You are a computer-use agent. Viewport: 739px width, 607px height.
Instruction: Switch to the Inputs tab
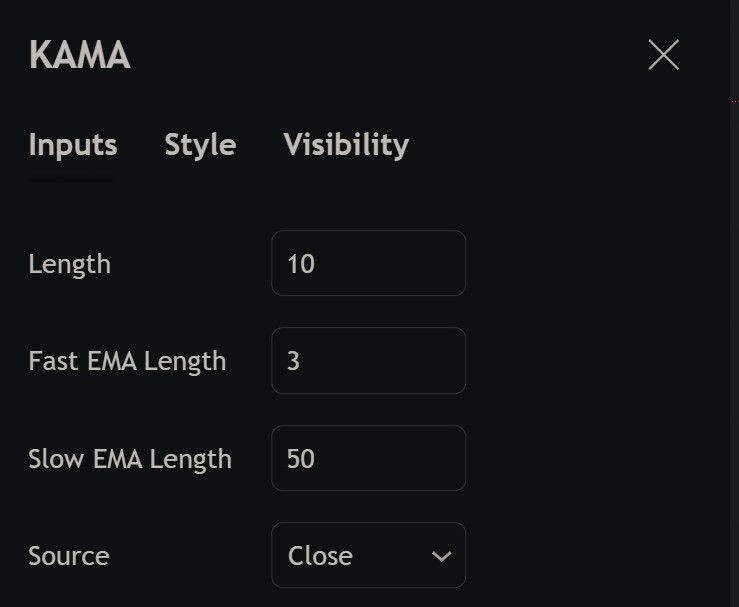(73, 145)
